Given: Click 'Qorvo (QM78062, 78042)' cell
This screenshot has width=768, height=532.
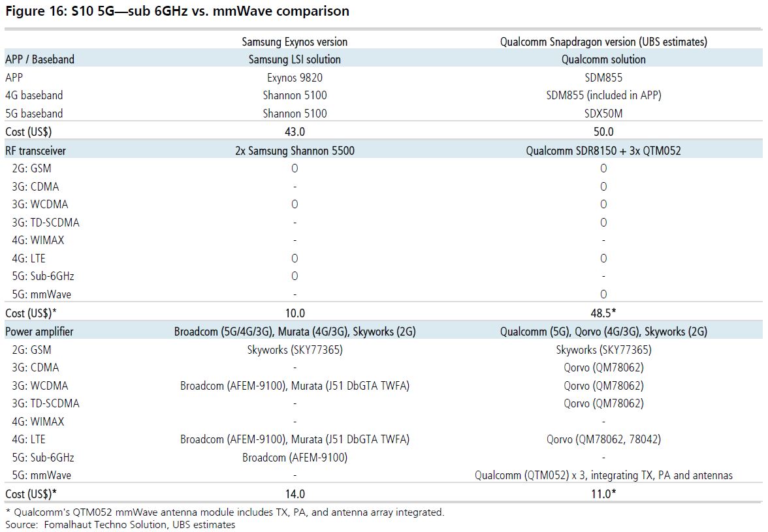Looking at the screenshot, I should (603, 439).
